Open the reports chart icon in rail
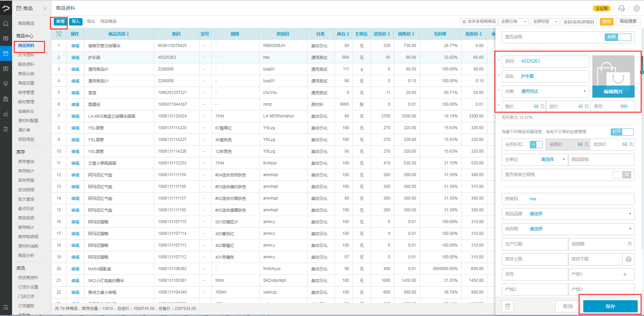Screen dimensions: 644x316 (6, 114)
